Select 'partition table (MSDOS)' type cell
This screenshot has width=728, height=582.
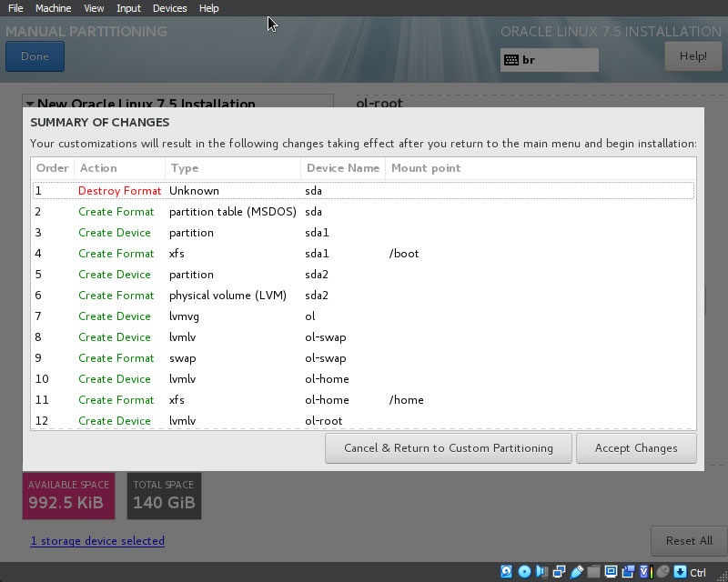[x=233, y=212]
